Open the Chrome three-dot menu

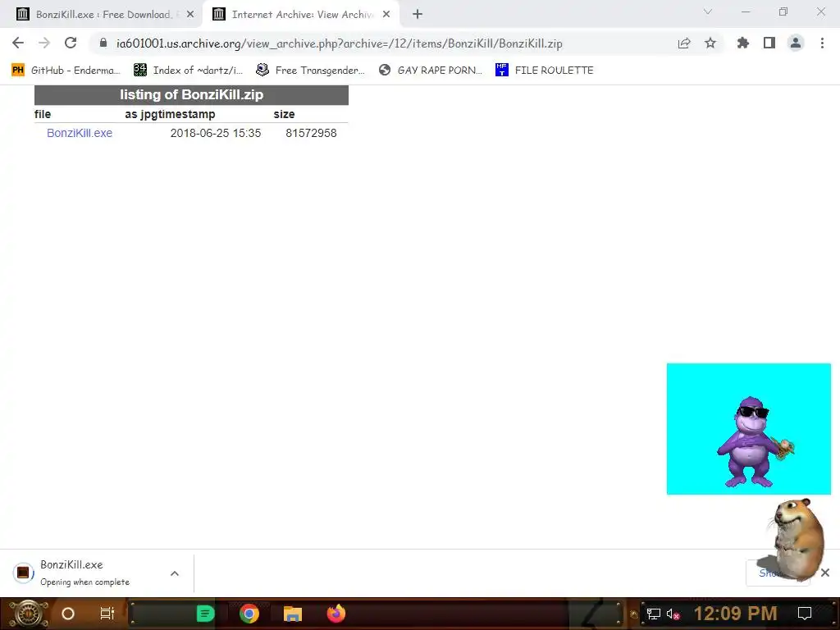coord(822,43)
